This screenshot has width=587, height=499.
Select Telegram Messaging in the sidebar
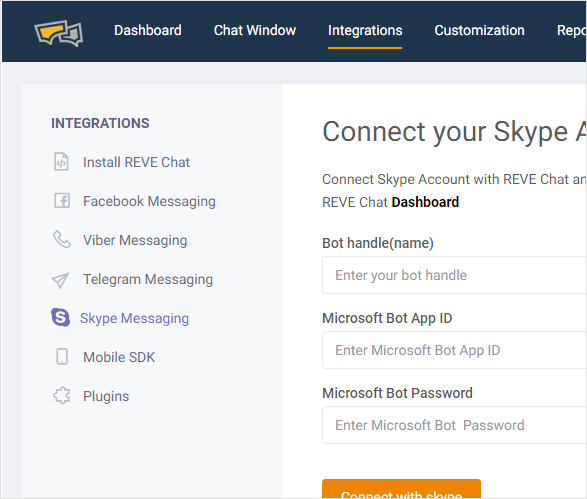[x=148, y=279]
